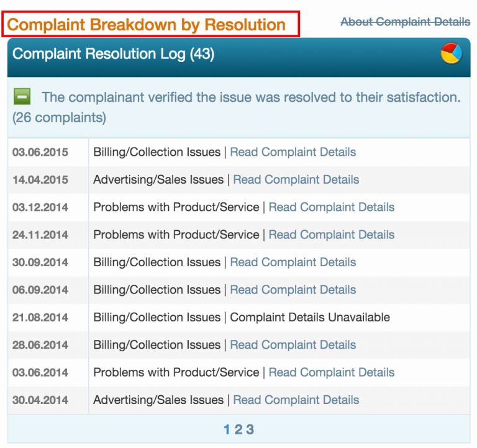Image resolution: width=477 pixels, height=448 pixels.
Task: Click the Complaint Breakdown by Resolution heading
Action: pyautogui.click(x=147, y=25)
